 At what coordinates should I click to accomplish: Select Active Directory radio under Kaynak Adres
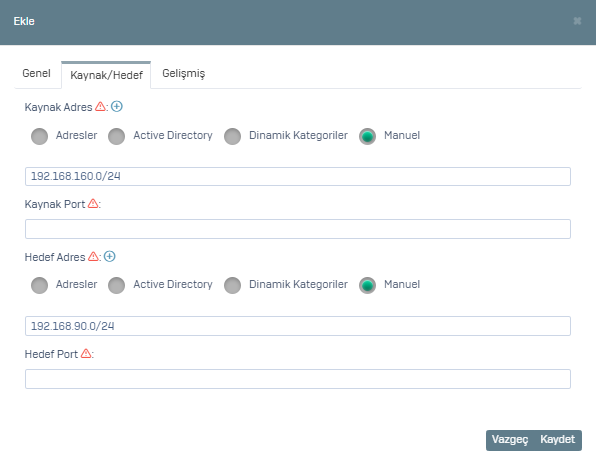pos(117,136)
